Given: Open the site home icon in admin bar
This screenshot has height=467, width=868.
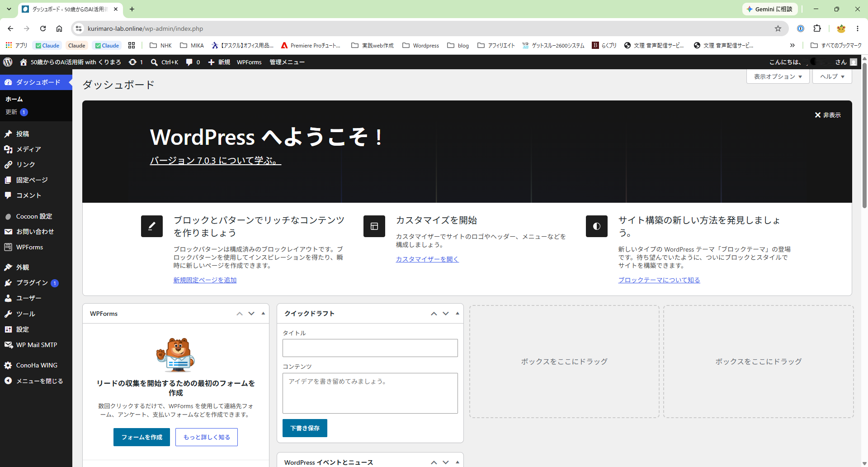Looking at the screenshot, I should (x=24, y=62).
